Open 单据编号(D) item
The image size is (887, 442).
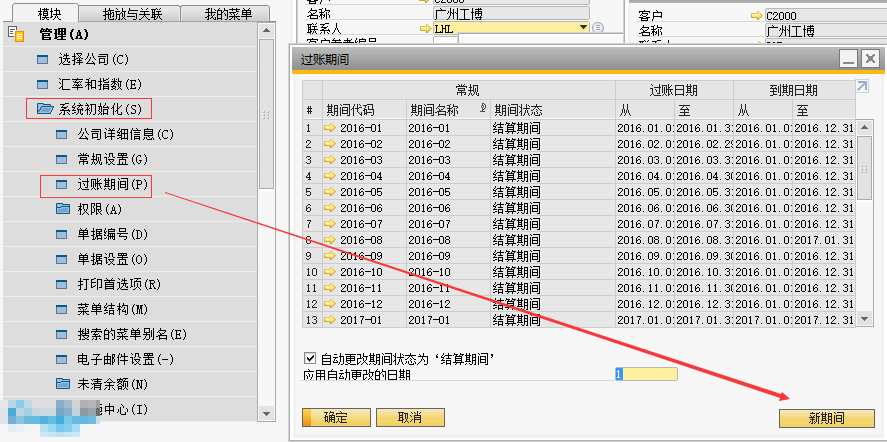[x=113, y=235]
